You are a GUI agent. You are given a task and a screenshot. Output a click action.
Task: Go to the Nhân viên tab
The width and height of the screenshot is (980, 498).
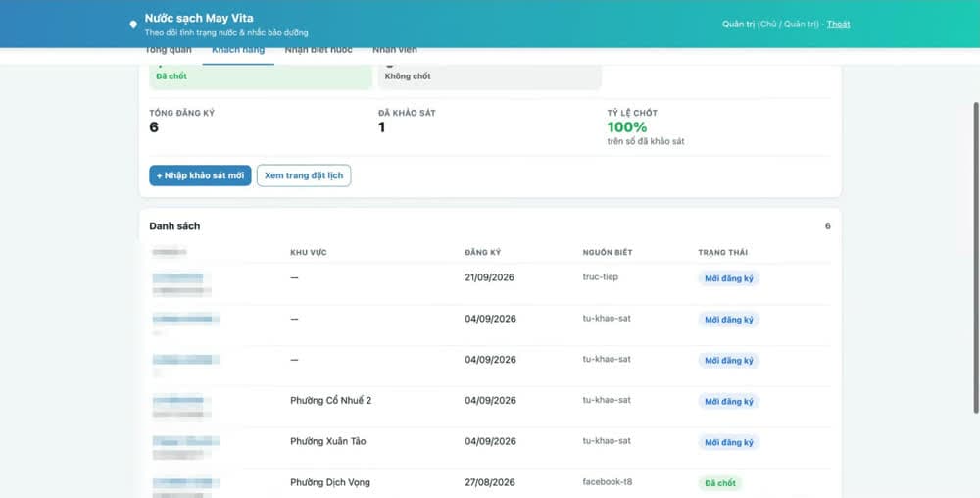click(395, 51)
